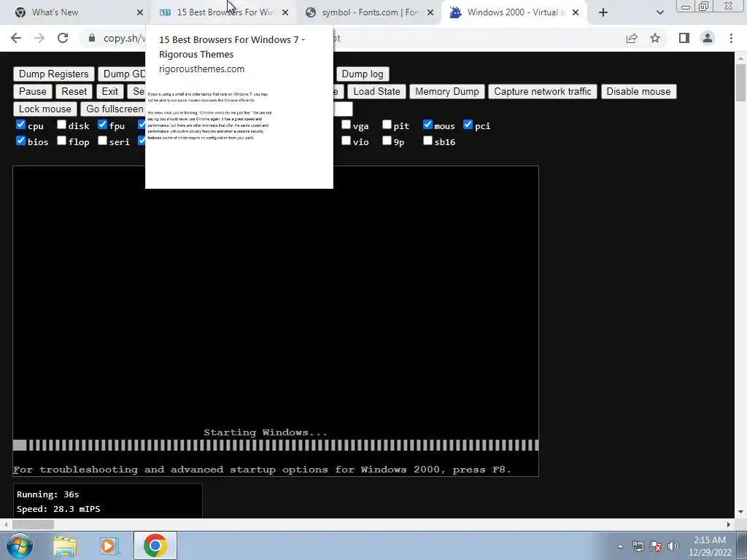Click Disable mouse button

click(638, 91)
